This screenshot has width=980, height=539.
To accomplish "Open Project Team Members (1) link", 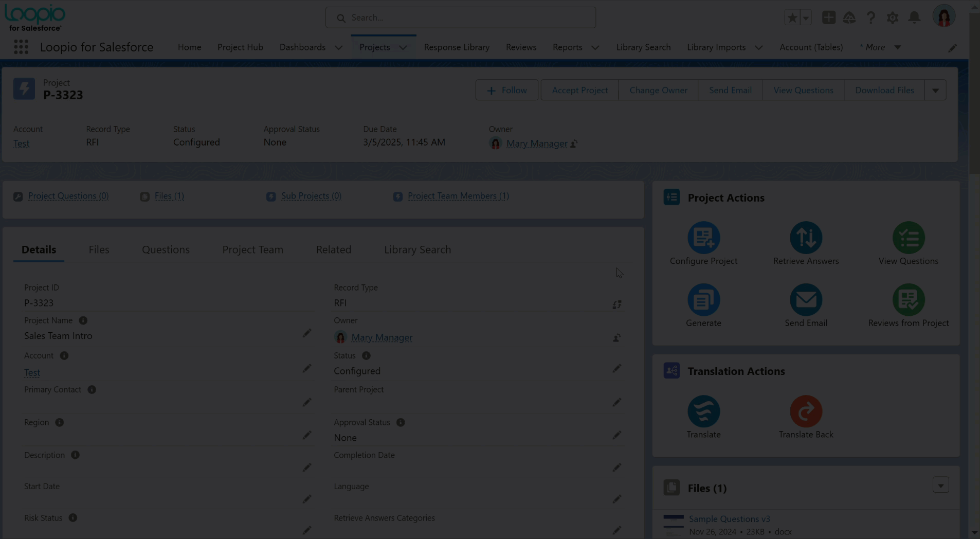I will coord(458,196).
